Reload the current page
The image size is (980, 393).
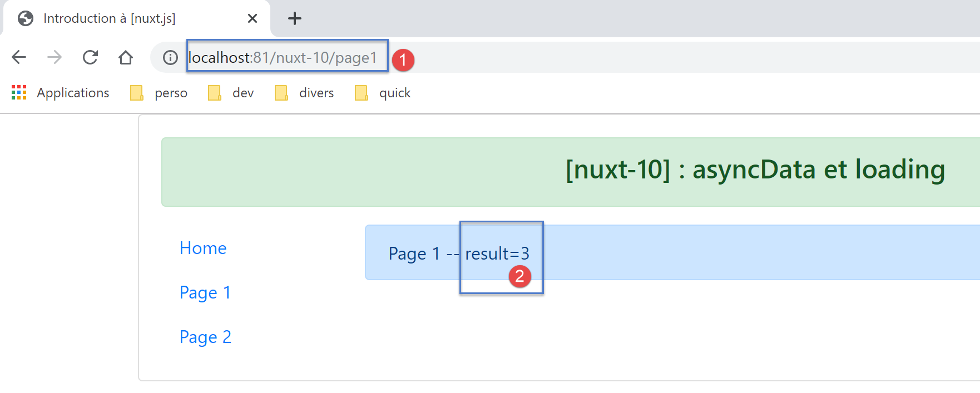90,57
